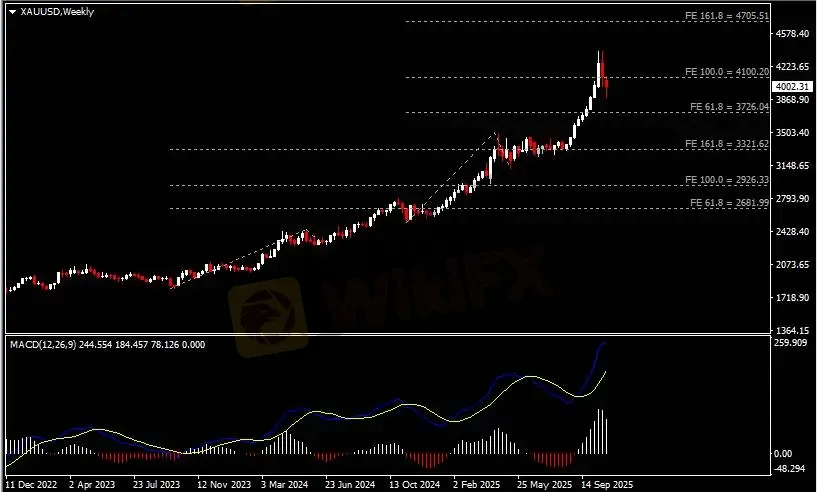Click the MACD scale value 0.00
The width and height of the screenshot is (817, 492).
pos(783,454)
